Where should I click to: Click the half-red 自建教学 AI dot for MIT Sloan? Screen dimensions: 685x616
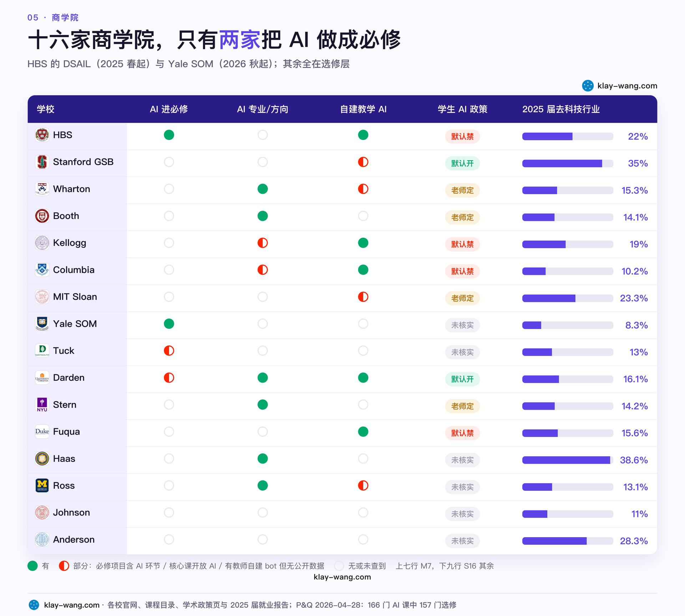pyautogui.click(x=363, y=297)
